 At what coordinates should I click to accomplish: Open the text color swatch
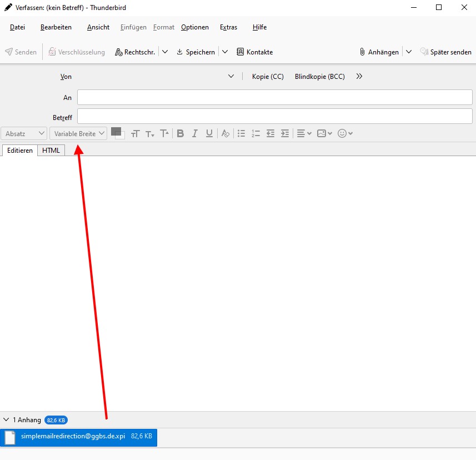pos(116,132)
